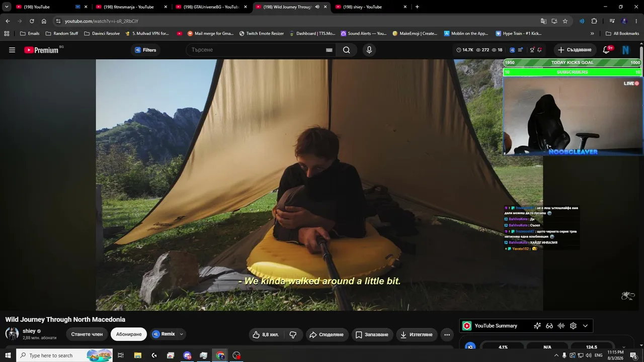Image resolution: width=644 pixels, height=362 pixels.
Task: Open YouTube notifications bell
Action: 606,50
